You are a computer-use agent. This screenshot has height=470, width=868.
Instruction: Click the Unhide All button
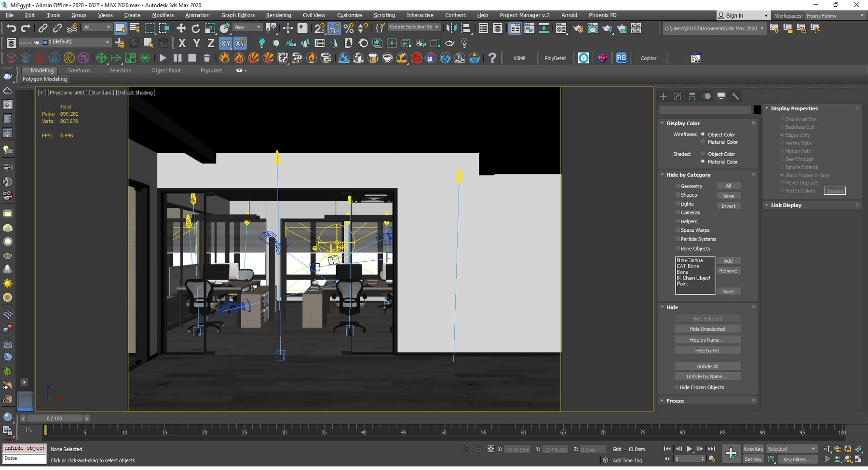click(707, 366)
